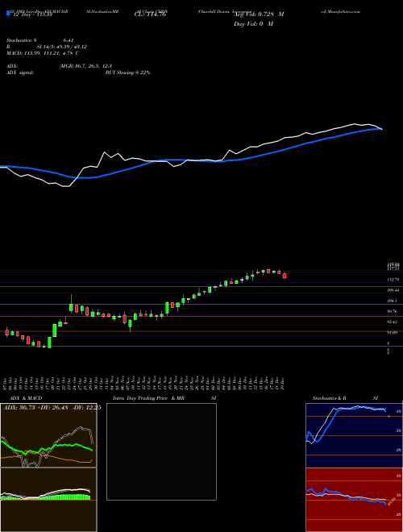This screenshot has height=532, width=403.
Task: Click the 99.76 price axis label
Action: [393, 311]
